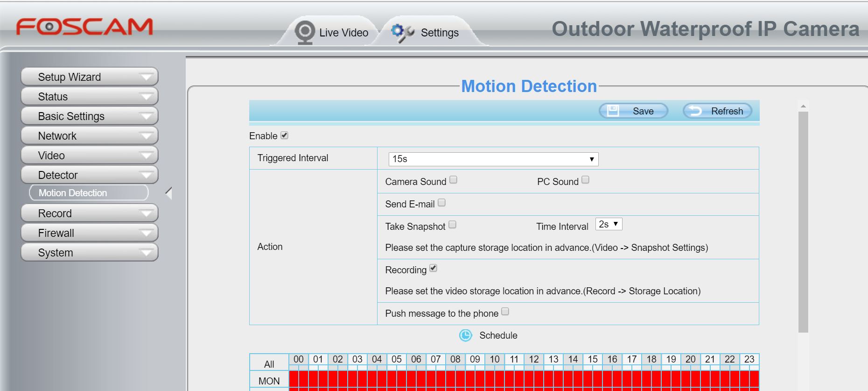Click the vertical scrollbar thumb
This screenshot has height=391, width=868.
tap(803, 222)
